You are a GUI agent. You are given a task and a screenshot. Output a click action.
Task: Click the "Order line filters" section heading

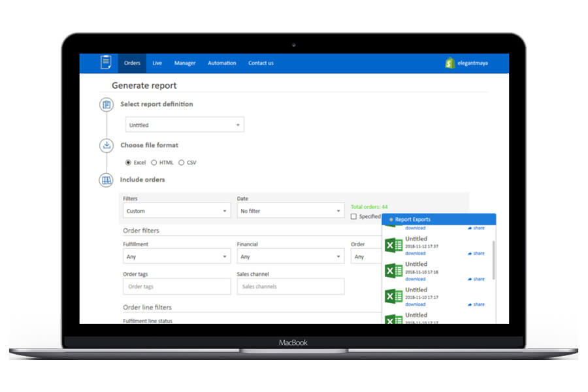click(148, 307)
